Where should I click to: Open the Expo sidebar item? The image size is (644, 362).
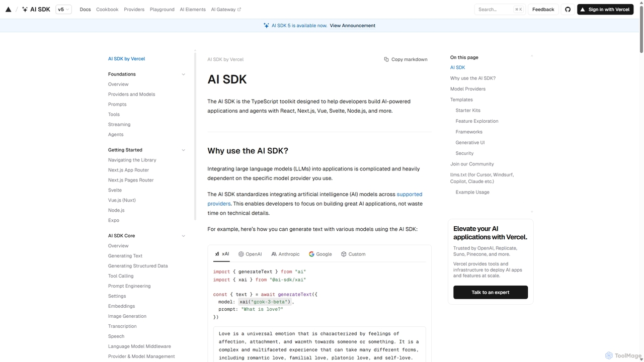114,220
